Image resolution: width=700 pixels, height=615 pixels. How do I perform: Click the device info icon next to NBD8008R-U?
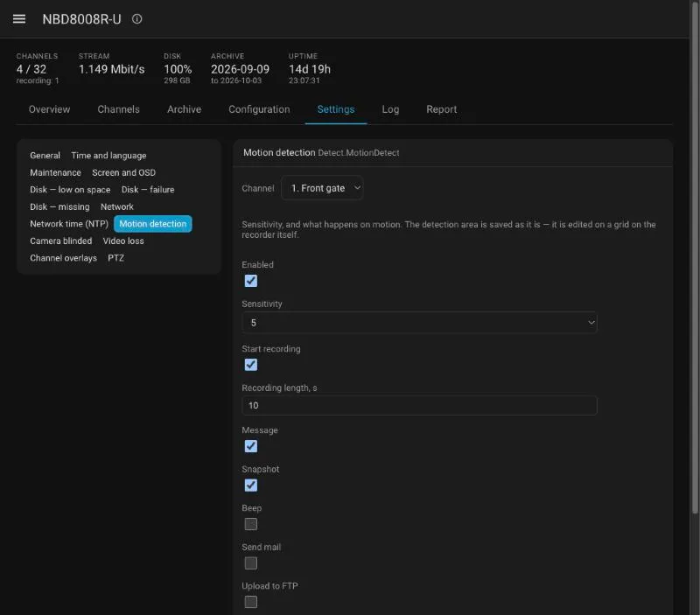pos(137,18)
